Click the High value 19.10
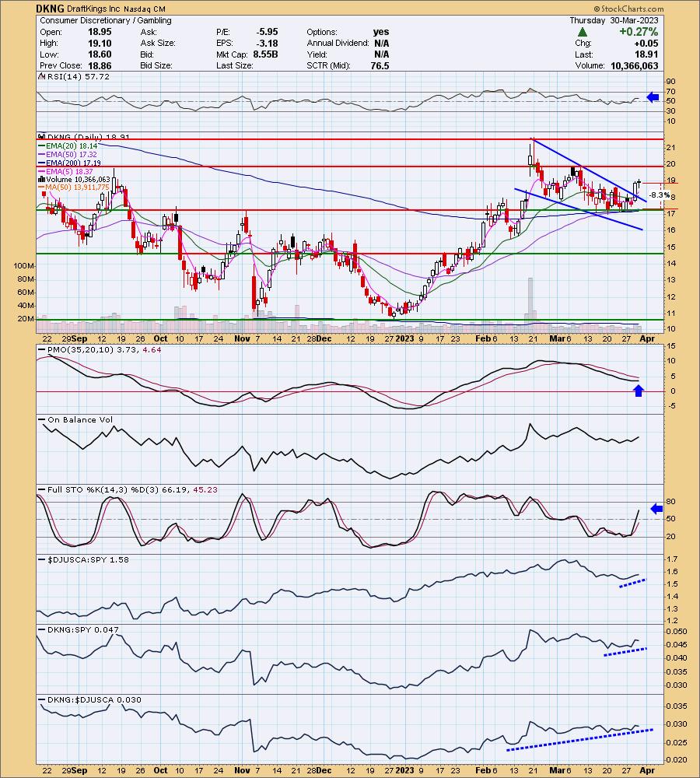 [x=100, y=43]
